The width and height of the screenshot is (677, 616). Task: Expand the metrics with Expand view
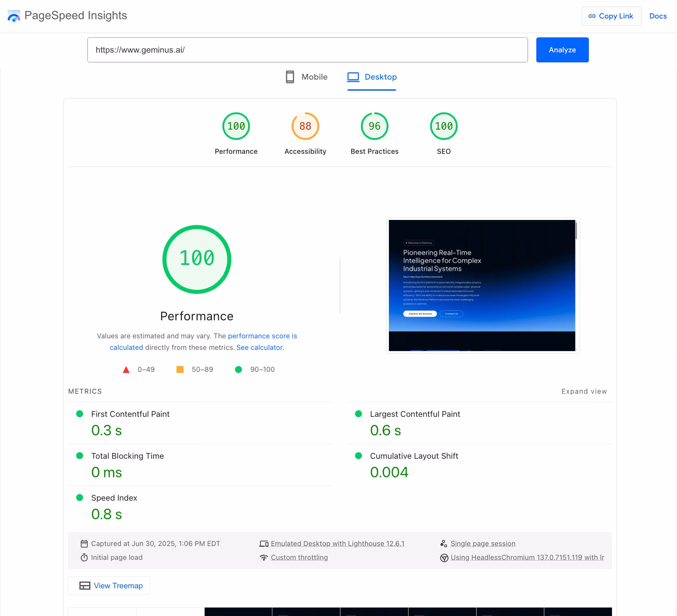click(584, 391)
